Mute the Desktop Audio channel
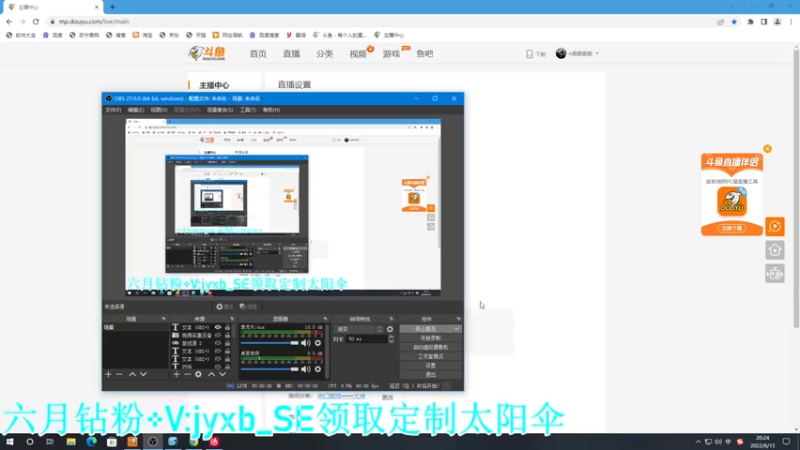The width and height of the screenshot is (800, 450). [306, 369]
